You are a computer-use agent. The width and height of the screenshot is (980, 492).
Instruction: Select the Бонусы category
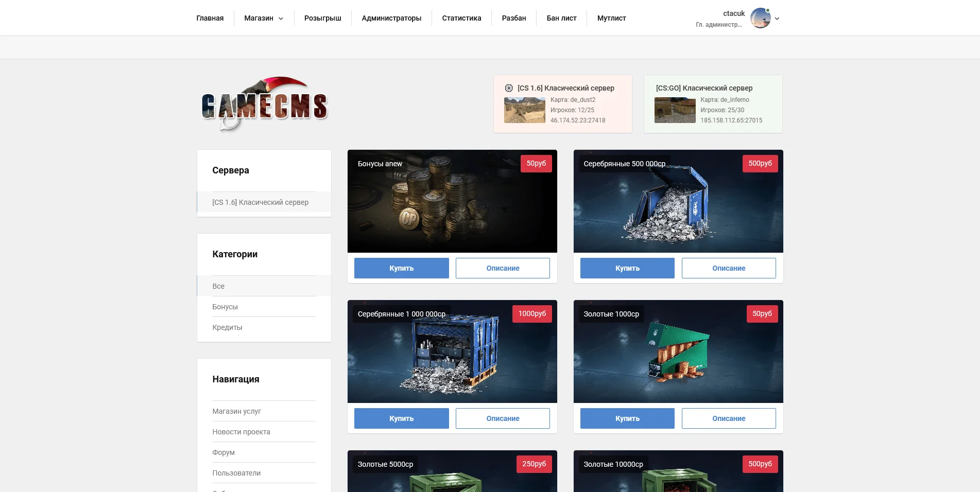pyautogui.click(x=225, y=307)
